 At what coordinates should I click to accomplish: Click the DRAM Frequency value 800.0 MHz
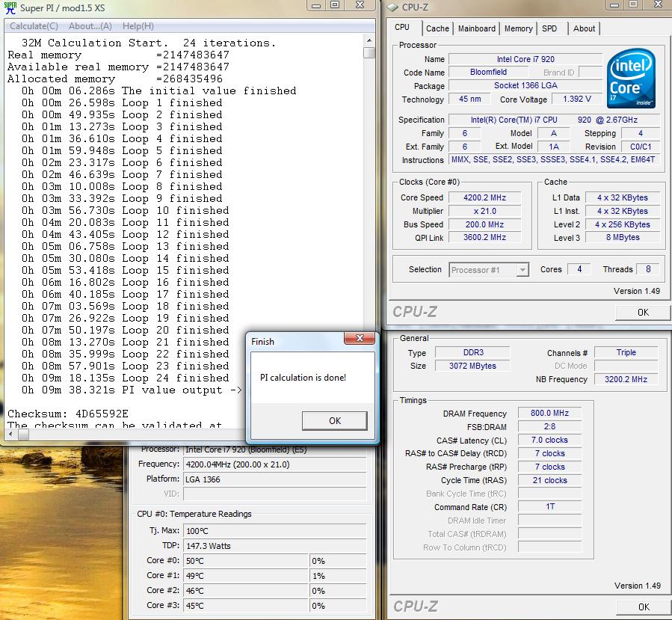[549, 413]
